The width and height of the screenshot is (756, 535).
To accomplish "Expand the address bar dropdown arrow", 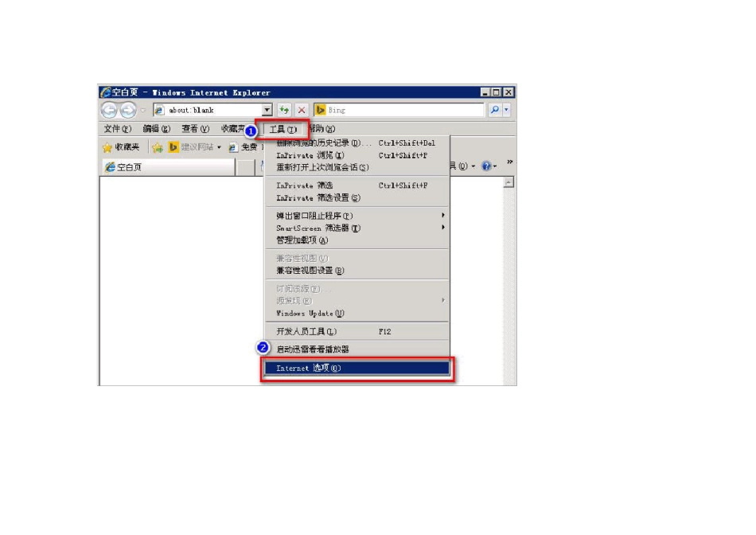I will (267, 110).
